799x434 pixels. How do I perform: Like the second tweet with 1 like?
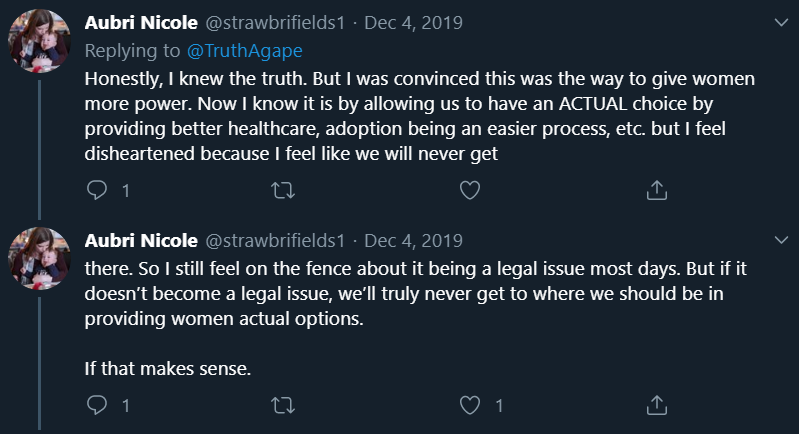click(470, 405)
